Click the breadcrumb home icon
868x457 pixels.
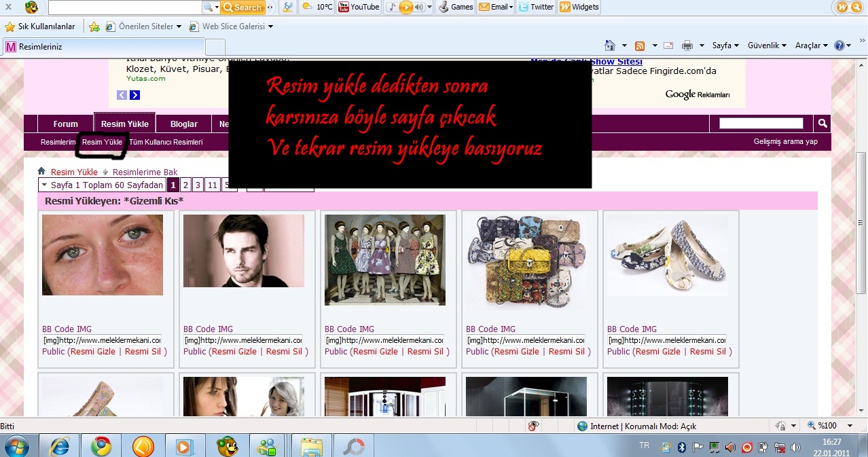tap(42, 172)
